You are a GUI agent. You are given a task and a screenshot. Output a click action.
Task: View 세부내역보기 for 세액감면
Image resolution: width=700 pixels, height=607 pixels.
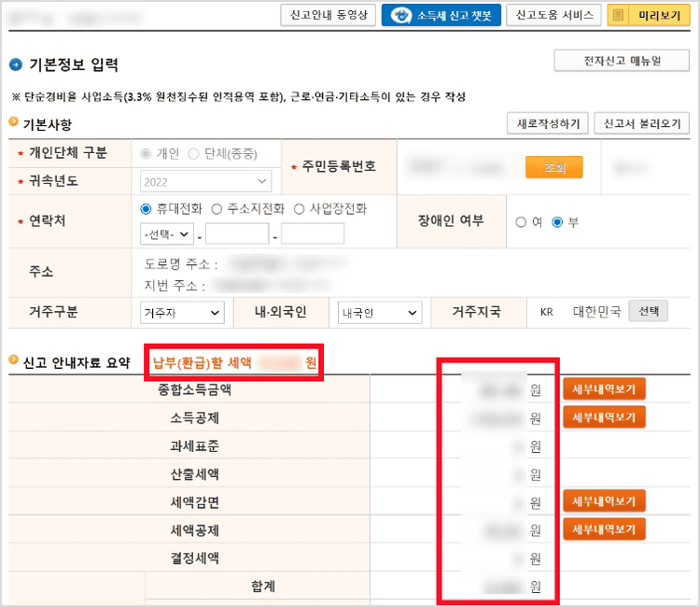(x=604, y=501)
